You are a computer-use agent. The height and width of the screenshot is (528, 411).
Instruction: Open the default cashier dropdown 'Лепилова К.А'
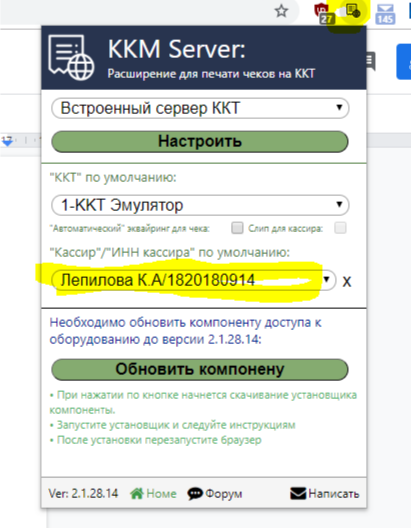click(194, 280)
